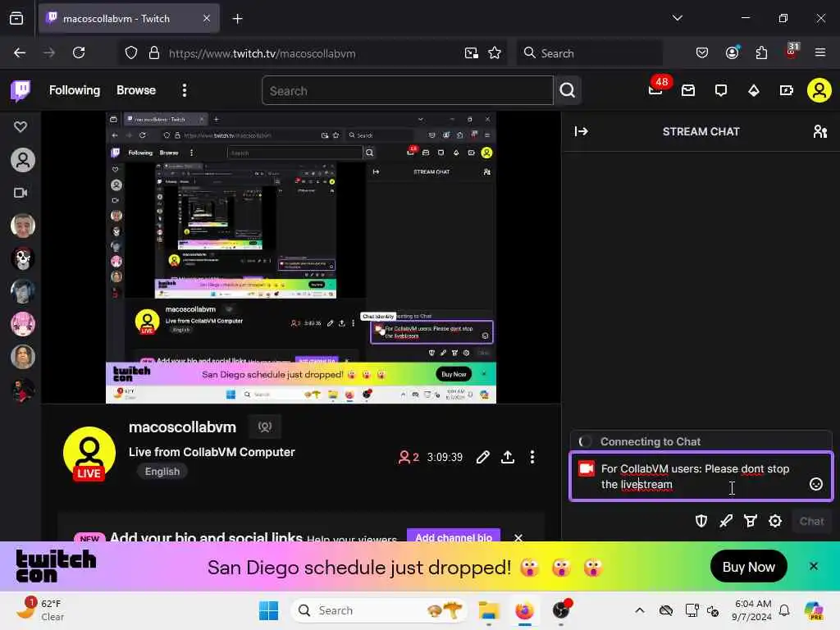
Task: Open the Get Bits diamond icon
Action: coord(754,90)
